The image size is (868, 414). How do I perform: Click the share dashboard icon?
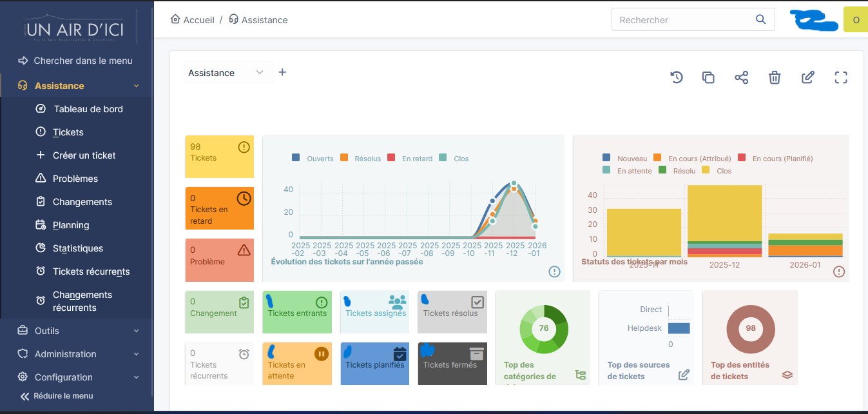click(741, 77)
